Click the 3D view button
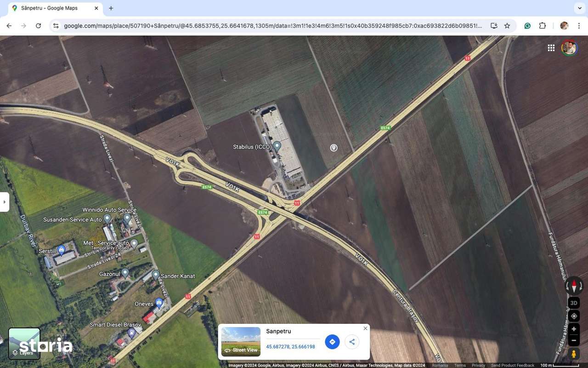Screen dimensions: 588x368 (x=573, y=303)
